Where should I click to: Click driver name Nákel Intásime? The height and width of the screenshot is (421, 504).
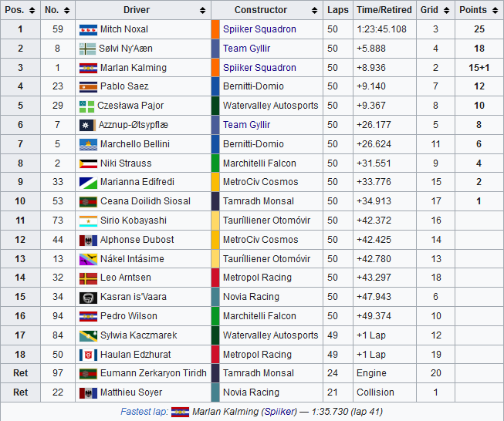pyautogui.click(x=132, y=259)
